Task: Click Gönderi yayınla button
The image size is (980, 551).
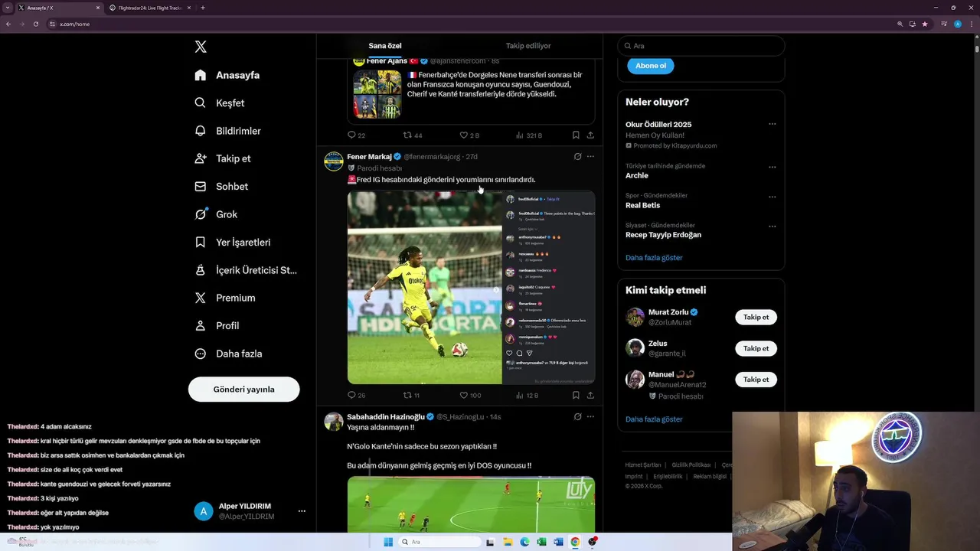Action: click(243, 389)
